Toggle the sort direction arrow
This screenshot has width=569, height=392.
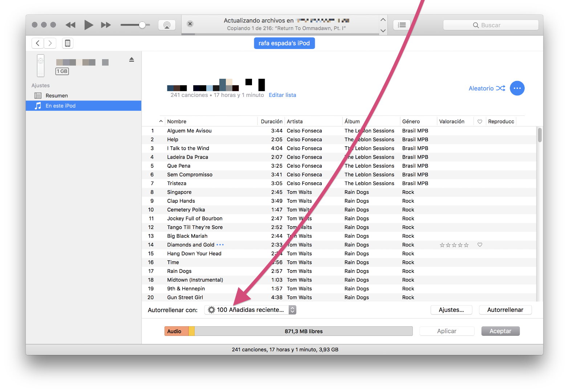click(x=161, y=121)
